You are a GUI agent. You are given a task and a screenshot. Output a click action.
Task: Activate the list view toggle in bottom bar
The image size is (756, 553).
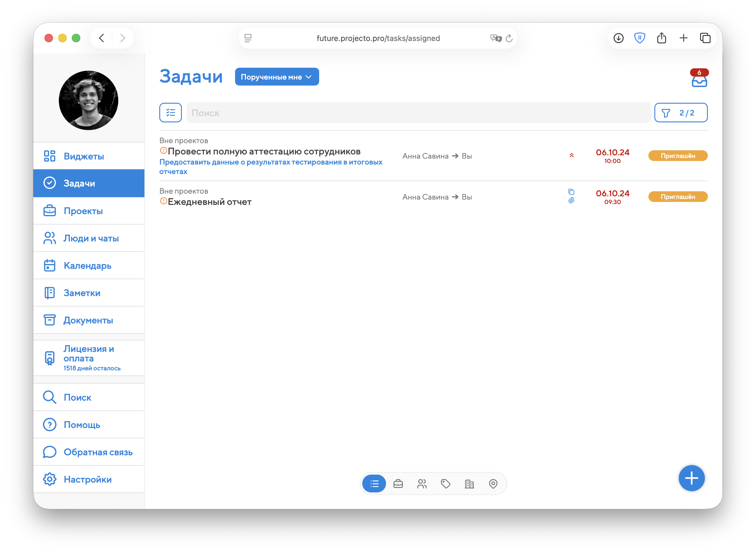click(x=374, y=484)
